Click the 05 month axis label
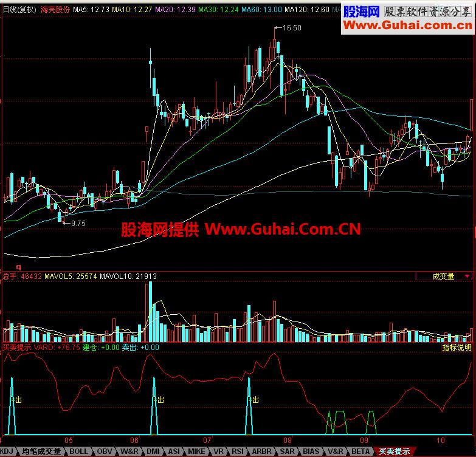 click(69, 441)
